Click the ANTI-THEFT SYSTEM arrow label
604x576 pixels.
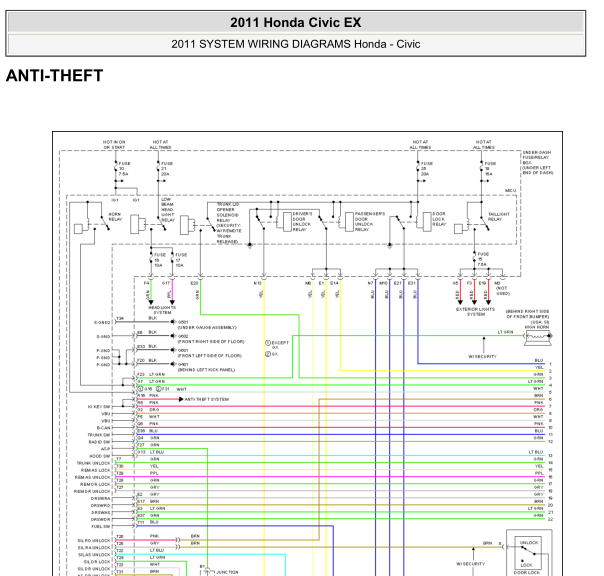click(206, 399)
